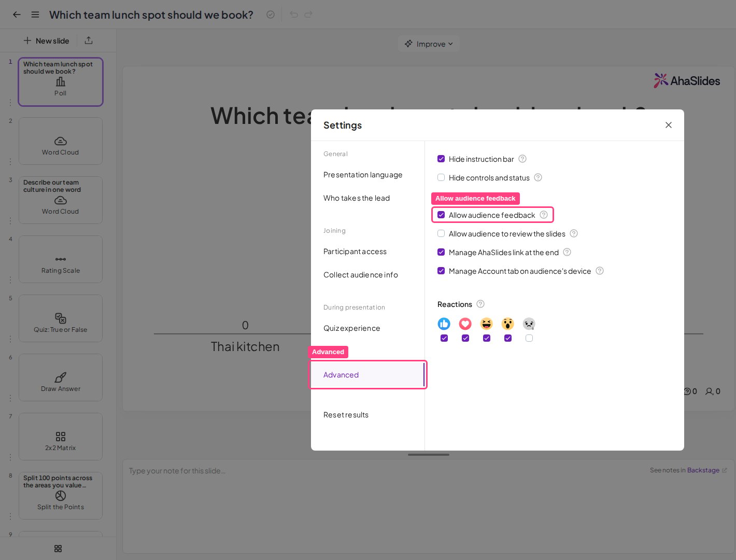Redo the last undone action
The height and width of the screenshot is (560, 736).
pos(308,15)
